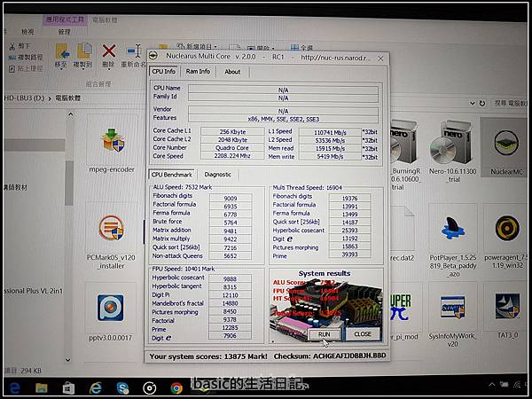Screen dimensions: 532x399
Task: Expand the address bar history dropdown
Action: click(472, 103)
